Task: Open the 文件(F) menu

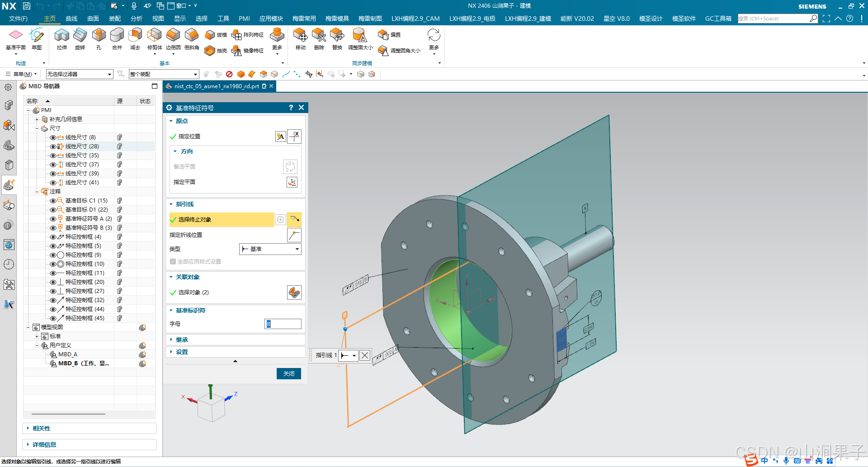Action: tap(18, 19)
